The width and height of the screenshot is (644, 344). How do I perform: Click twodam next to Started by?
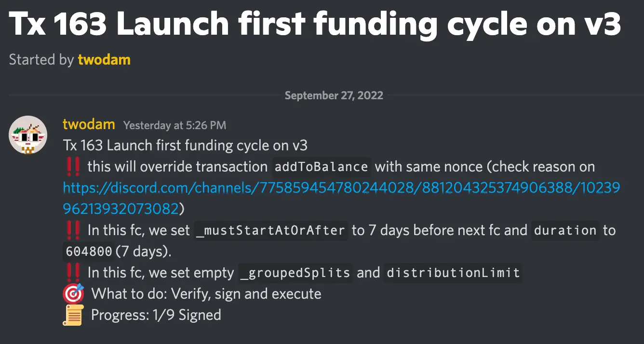pyautogui.click(x=104, y=59)
